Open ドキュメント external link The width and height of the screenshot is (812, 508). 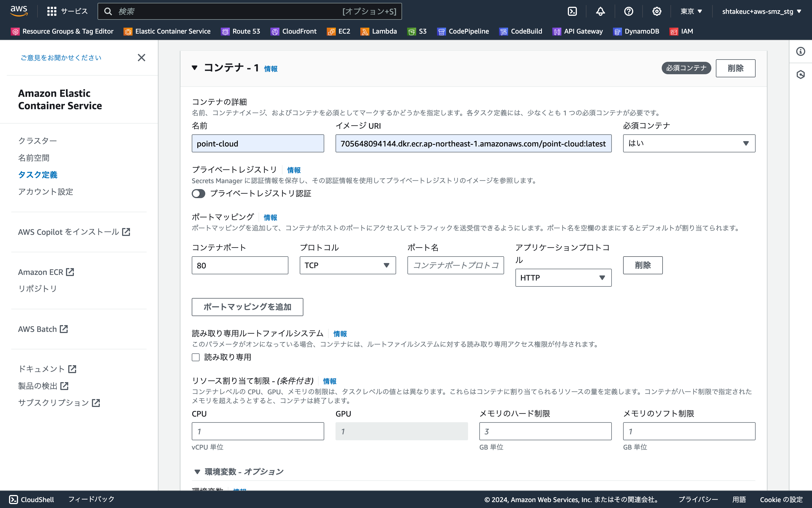pos(47,369)
